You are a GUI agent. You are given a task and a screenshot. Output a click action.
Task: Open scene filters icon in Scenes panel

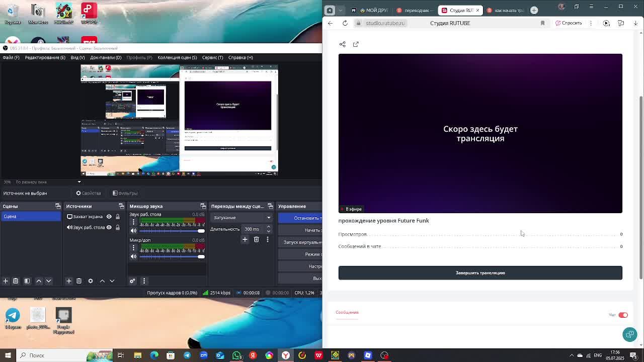click(x=27, y=281)
